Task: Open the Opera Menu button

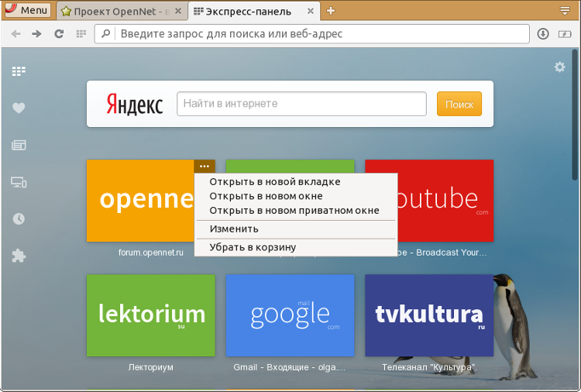Action: click(x=27, y=10)
